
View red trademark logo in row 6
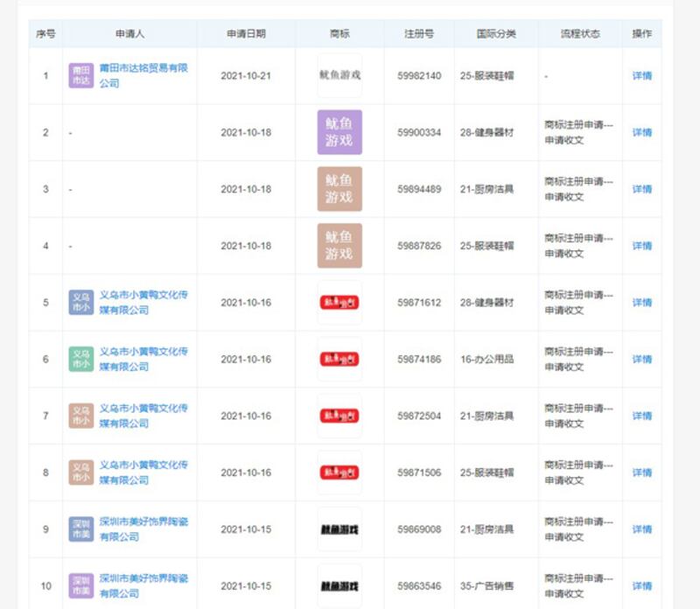click(x=339, y=359)
